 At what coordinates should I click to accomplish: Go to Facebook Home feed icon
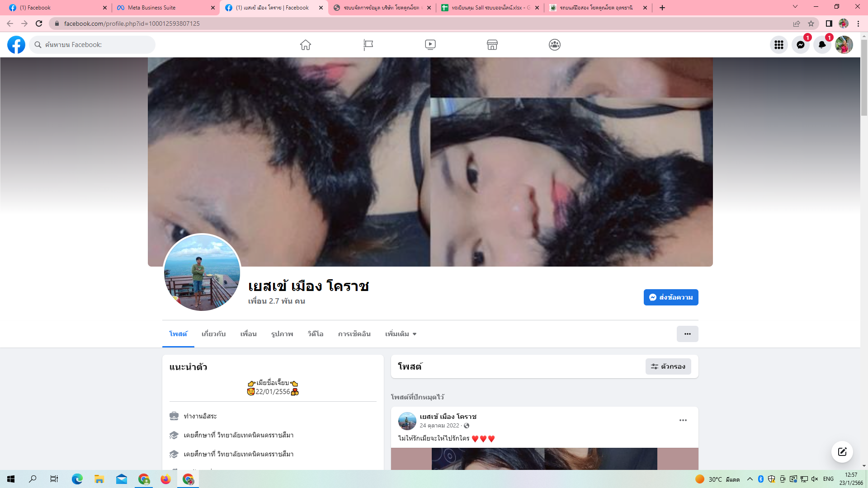(306, 45)
